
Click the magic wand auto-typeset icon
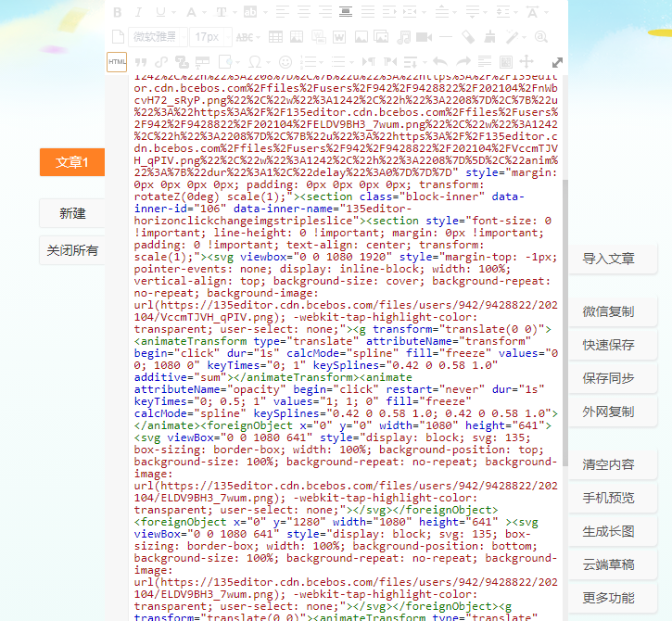[x=512, y=37]
